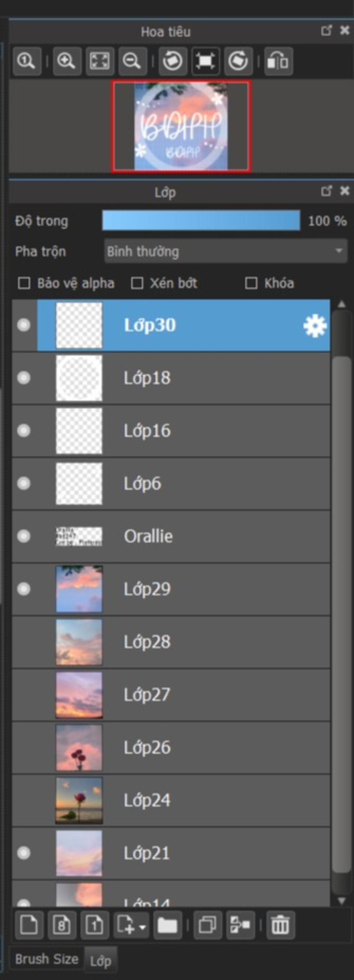
Task: Switch to the Brush Size tab
Action: 46,959
